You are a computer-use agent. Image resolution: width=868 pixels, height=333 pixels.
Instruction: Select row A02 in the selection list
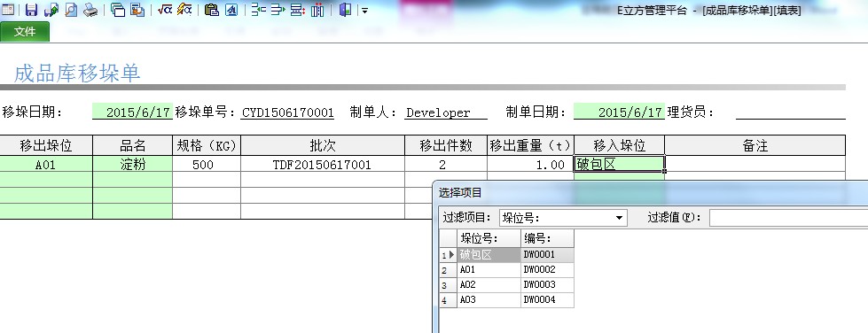[x=506, y=285]
